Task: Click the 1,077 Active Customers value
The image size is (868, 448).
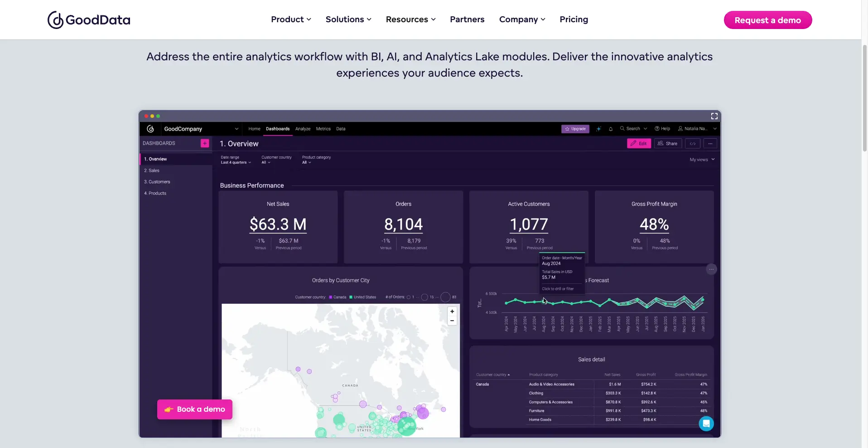Action: [529, 224]
